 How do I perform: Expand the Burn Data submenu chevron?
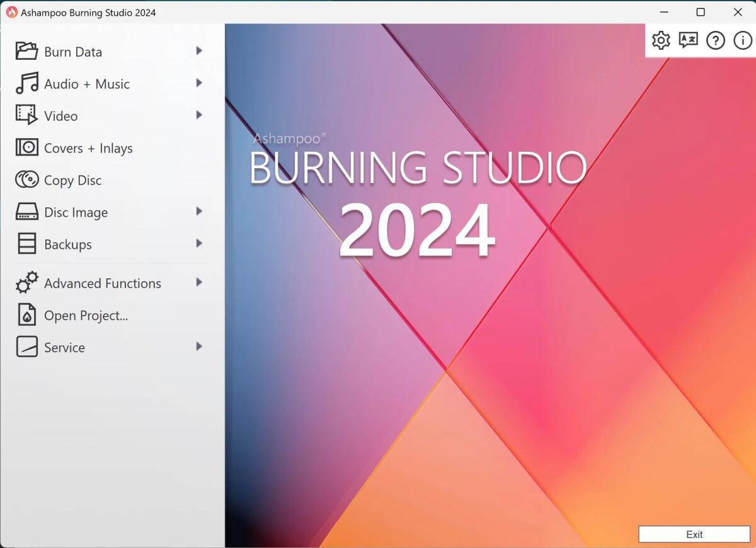pyautogui.click(x=199, y=51)
